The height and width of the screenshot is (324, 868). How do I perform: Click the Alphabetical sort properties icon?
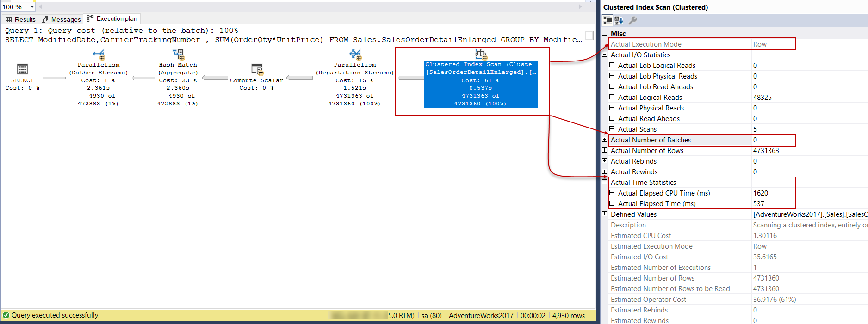[619, 20]
